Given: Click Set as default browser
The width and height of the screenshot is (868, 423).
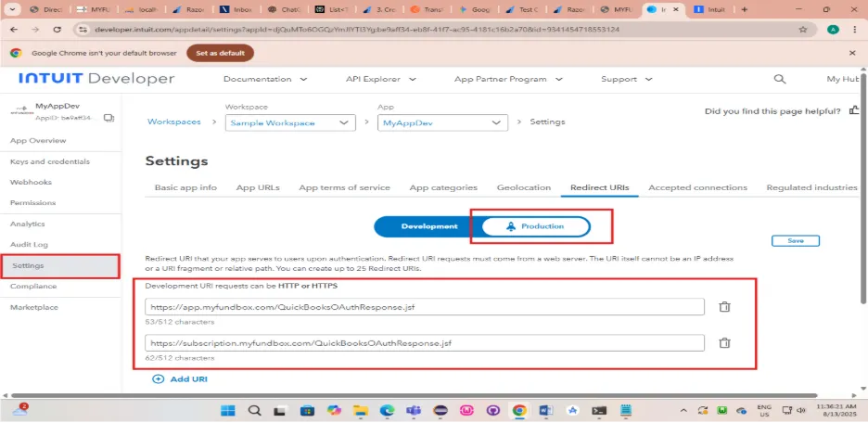Looking at the screenshot, I should coord(221,53).
